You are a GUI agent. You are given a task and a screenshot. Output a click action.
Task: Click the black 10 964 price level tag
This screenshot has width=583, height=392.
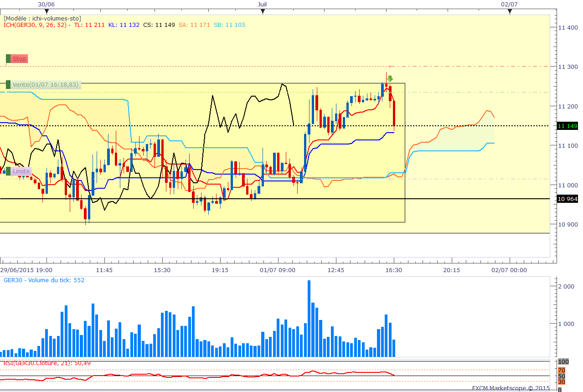568,199
